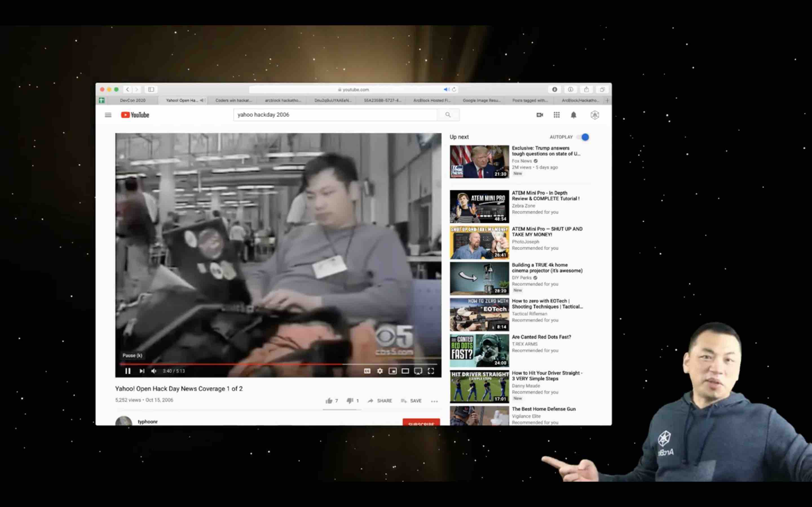This screenshot has width=812, height=507.
Task: Click the YouTube search magnifier button
Action: pyautogui.click(x=448, y=115)
